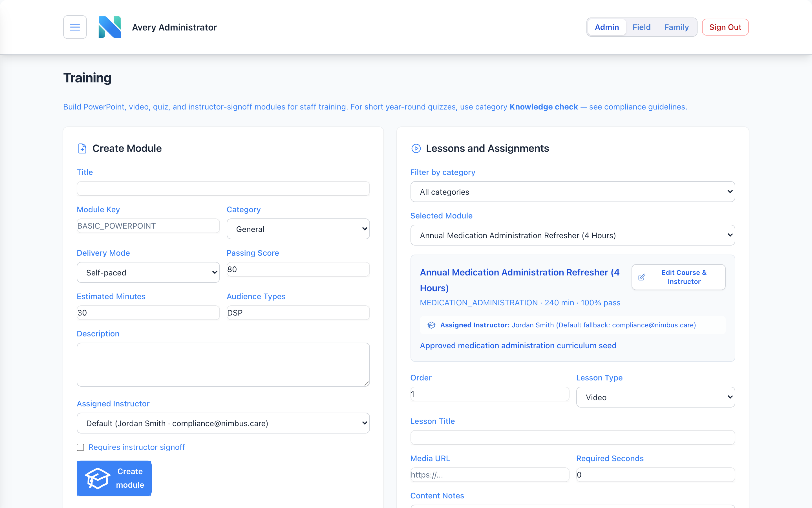This screenshot has width=812, height=508.
Task: Click the Description text area
Action: [x=223, y=365]
